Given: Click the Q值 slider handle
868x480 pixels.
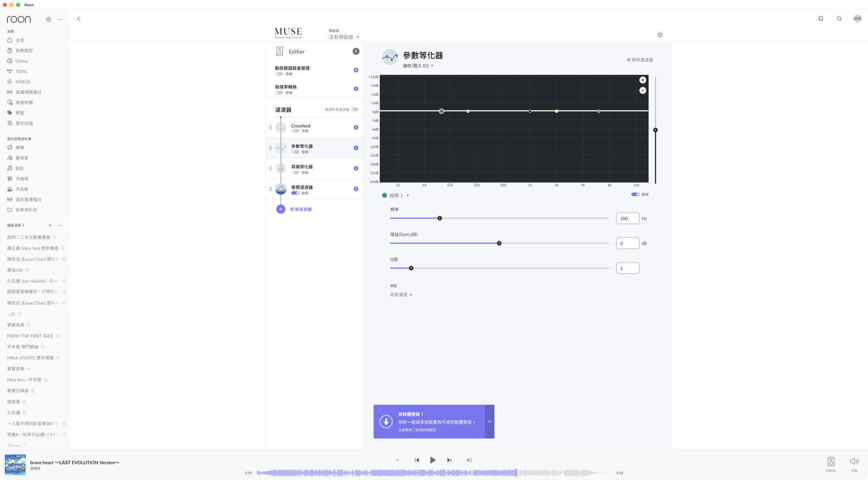Looking at the screenshot, I should pyautogui.click(x=411, y=268).
